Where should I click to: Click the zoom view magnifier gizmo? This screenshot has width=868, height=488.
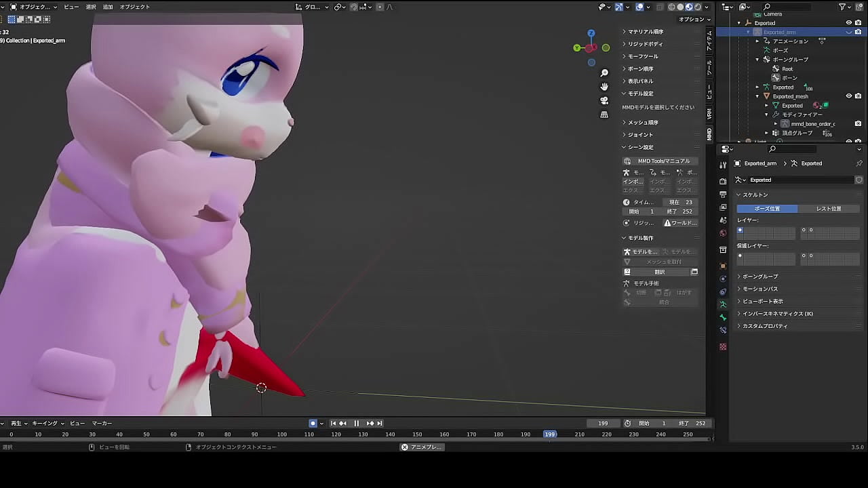[x=604, y=73]
